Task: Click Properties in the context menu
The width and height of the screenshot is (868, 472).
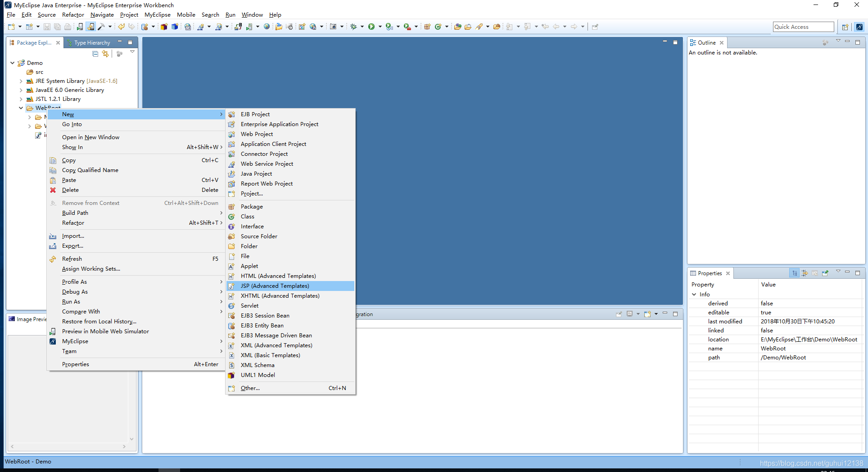Action: click(136, 364)
